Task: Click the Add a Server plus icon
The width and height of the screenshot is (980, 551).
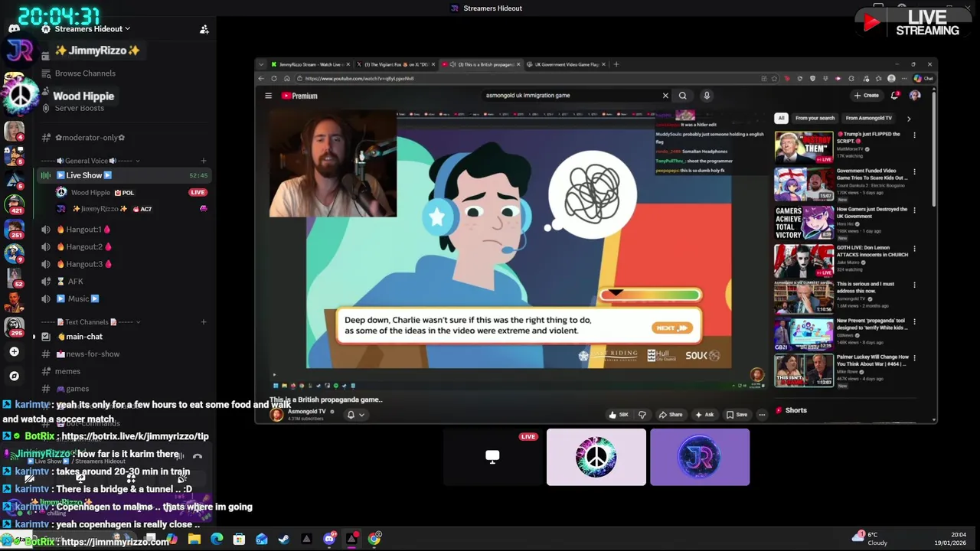Action: (14, 352)
